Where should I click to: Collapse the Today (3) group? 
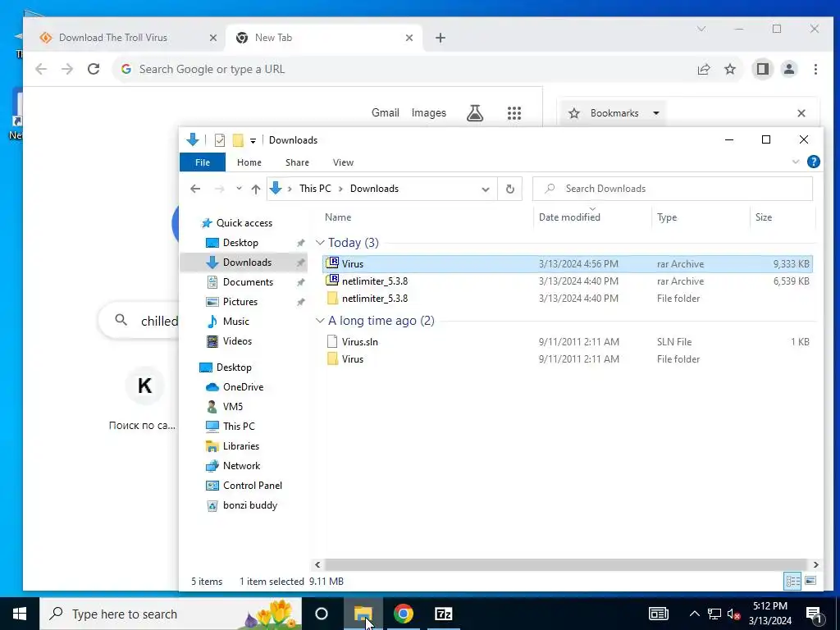pos(321,243)
